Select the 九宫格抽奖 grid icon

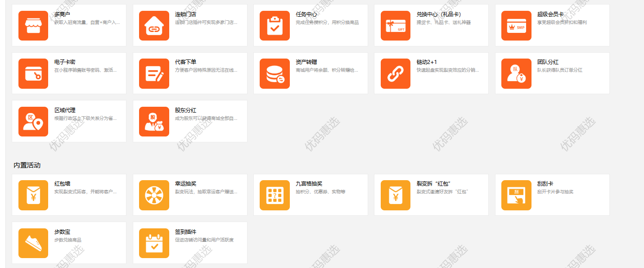point(275,195)
